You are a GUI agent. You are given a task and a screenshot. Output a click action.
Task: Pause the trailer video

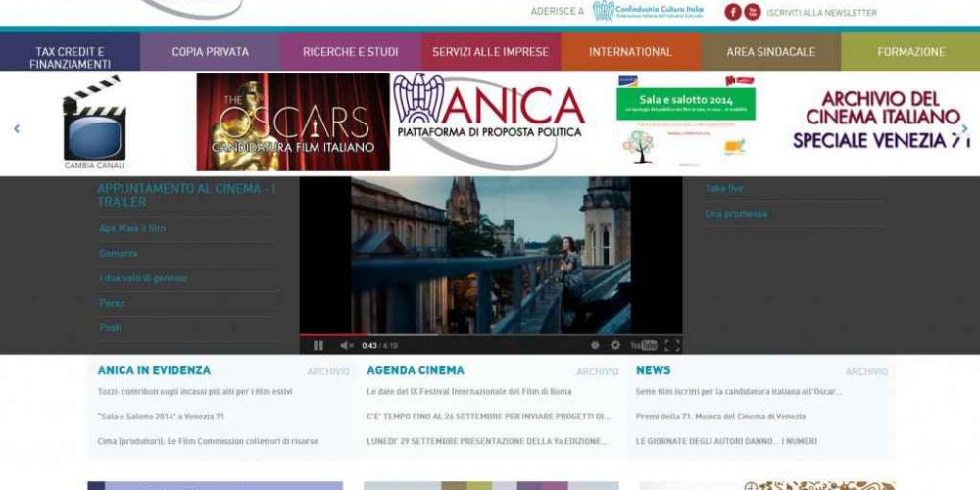(x=318, y=345)
